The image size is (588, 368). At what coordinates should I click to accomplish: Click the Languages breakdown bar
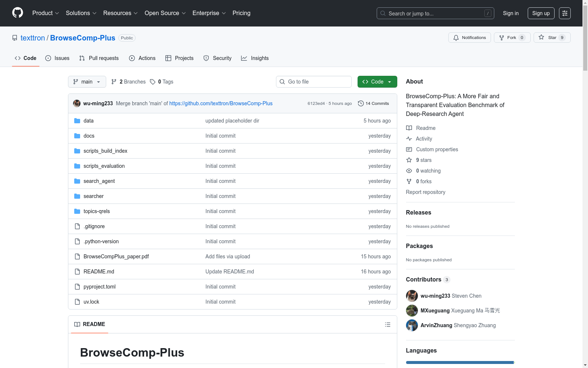(460, 362)
